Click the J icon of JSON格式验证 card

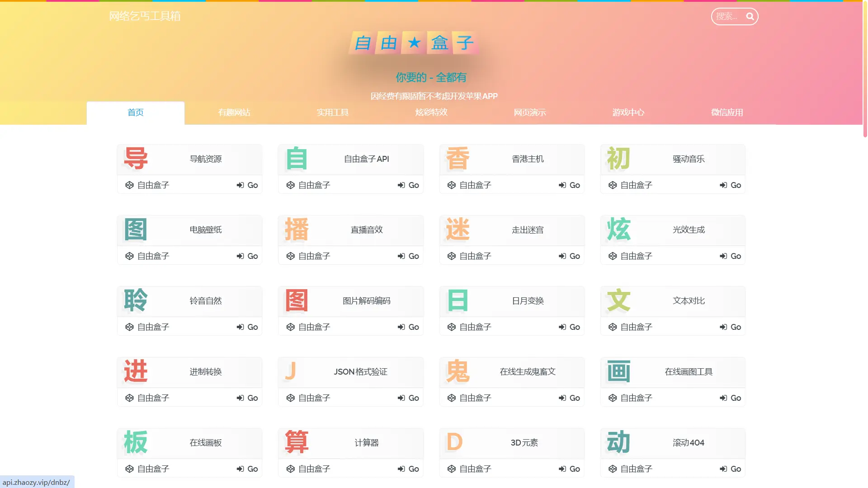(291, 371)
